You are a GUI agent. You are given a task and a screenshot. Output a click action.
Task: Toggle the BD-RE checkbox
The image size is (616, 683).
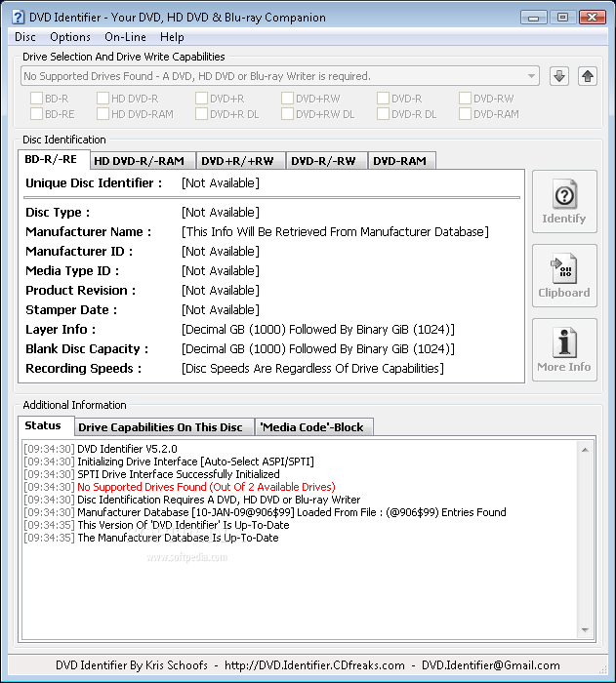[37, 114]
